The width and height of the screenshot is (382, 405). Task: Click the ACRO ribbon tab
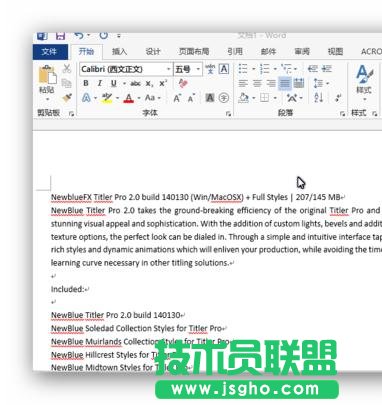(371, 52)
